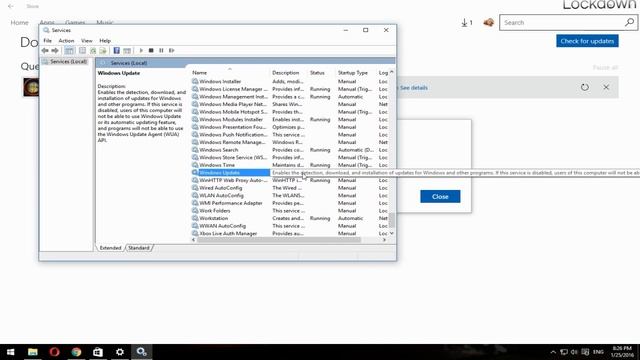
Task: Click retry circular arrow in Store
Action: 584,87
